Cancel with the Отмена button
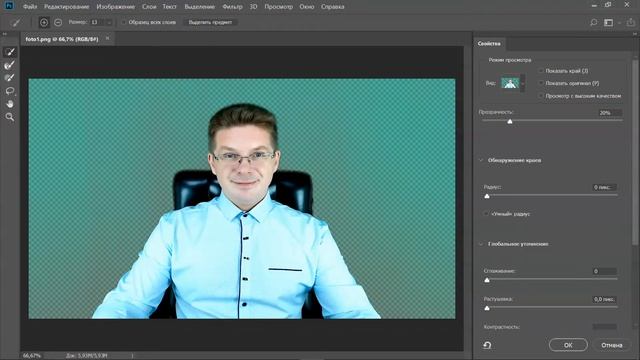Screen dimensions: 640x360 [x=611, y=345]
